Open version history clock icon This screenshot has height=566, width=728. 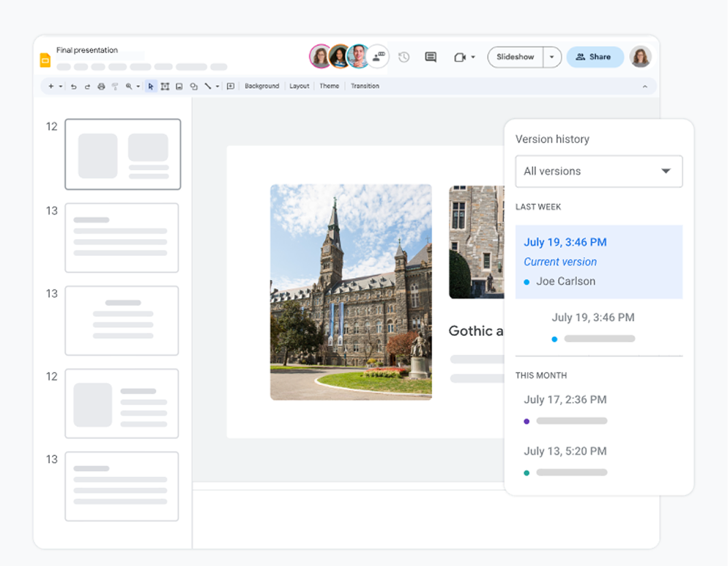(x=404, y=57)
